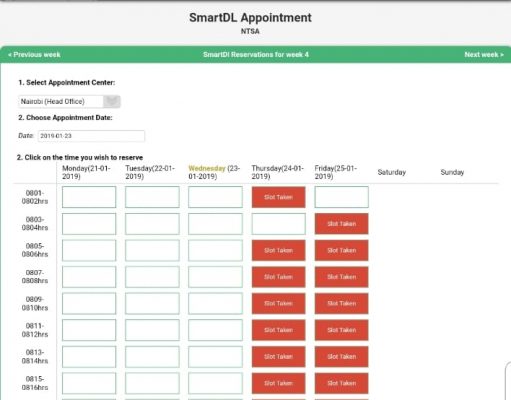
Task: Go to Next week
Action: click(x=484, y=55)
